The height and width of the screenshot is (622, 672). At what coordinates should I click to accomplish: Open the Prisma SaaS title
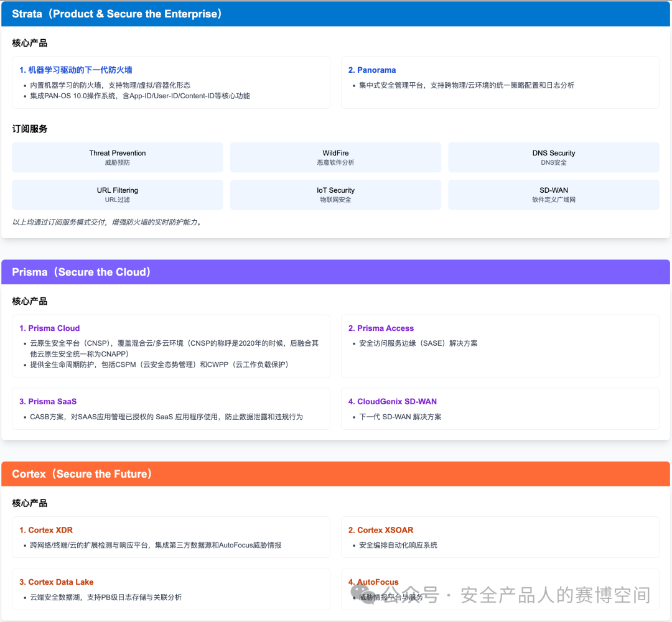[x=48, y=401]
